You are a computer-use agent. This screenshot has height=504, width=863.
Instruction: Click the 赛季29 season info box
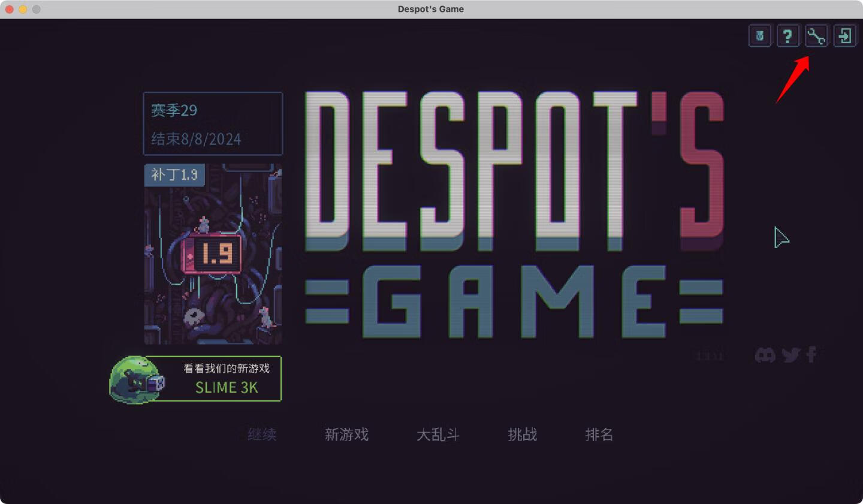213,123
